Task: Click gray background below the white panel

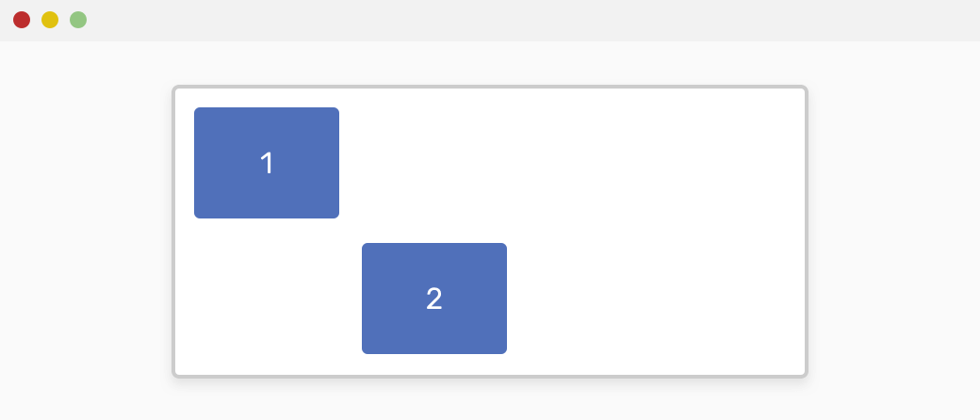Action: click(x=490, y=399)
